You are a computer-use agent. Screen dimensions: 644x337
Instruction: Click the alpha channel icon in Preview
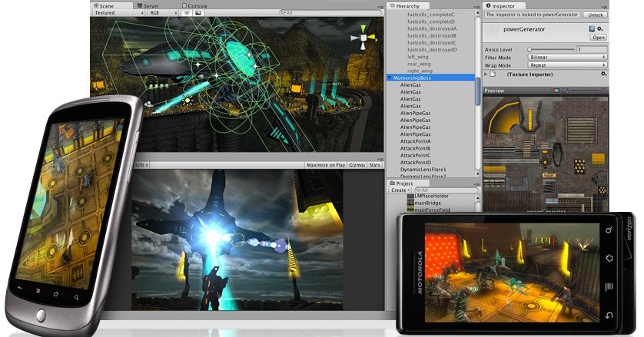tap(565, 91)
